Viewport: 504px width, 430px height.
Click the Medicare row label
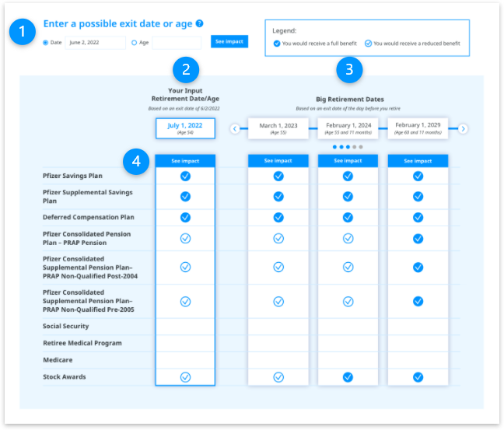pos(58,360)
